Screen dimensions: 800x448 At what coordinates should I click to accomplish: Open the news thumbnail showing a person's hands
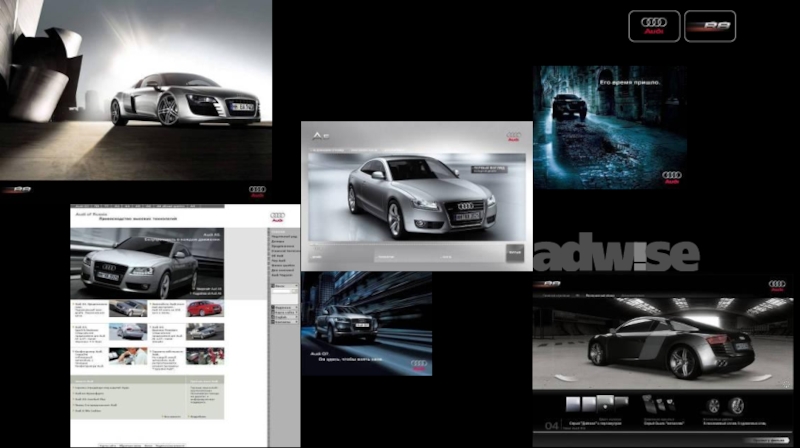point(128,356)
